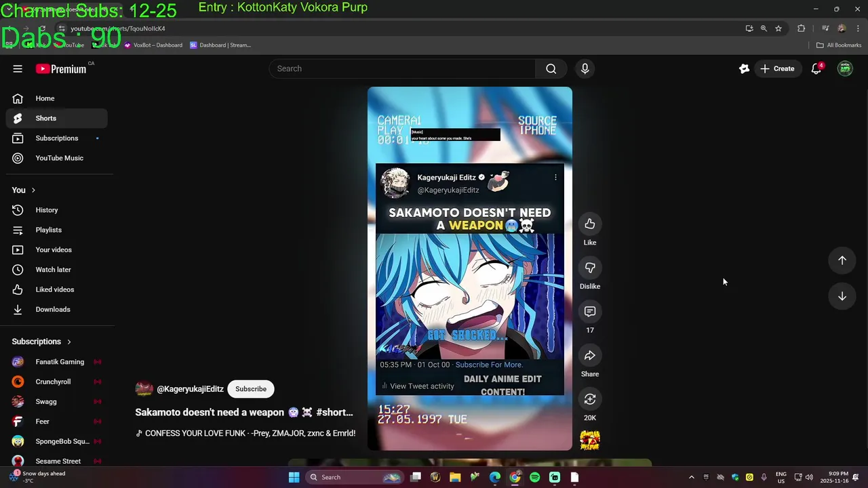
Task: Open Microsoft Edge from taskbar
Action: point(495,477)
